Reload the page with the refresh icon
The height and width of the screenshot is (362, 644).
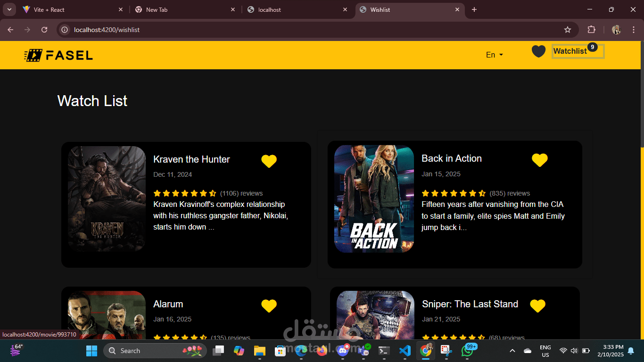pos(44,30)
